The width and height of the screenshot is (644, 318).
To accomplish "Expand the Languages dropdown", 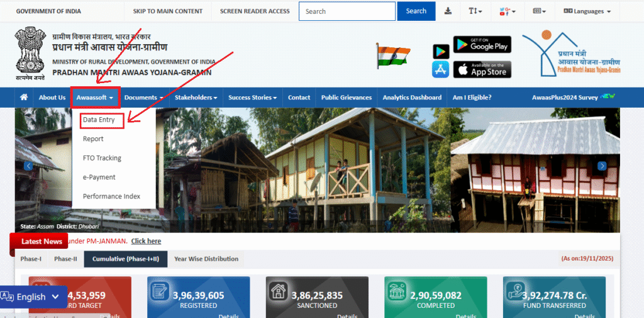I will 587,11.
